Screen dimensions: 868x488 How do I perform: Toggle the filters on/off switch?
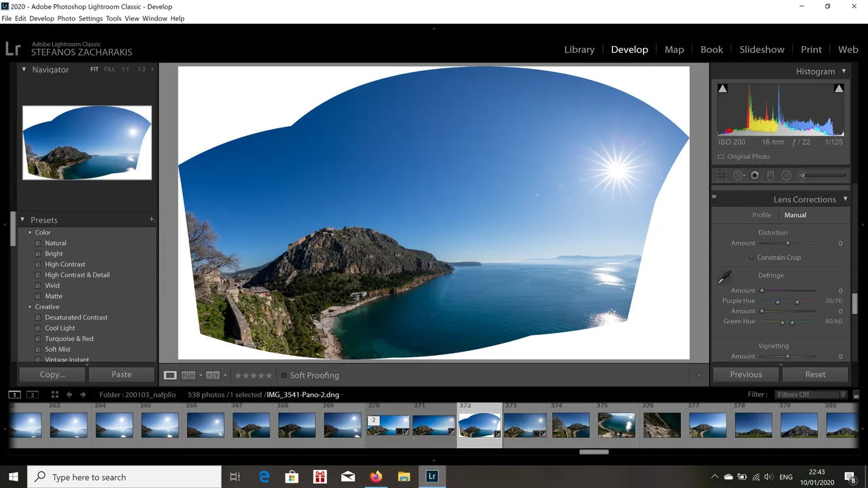click(856, 394)
